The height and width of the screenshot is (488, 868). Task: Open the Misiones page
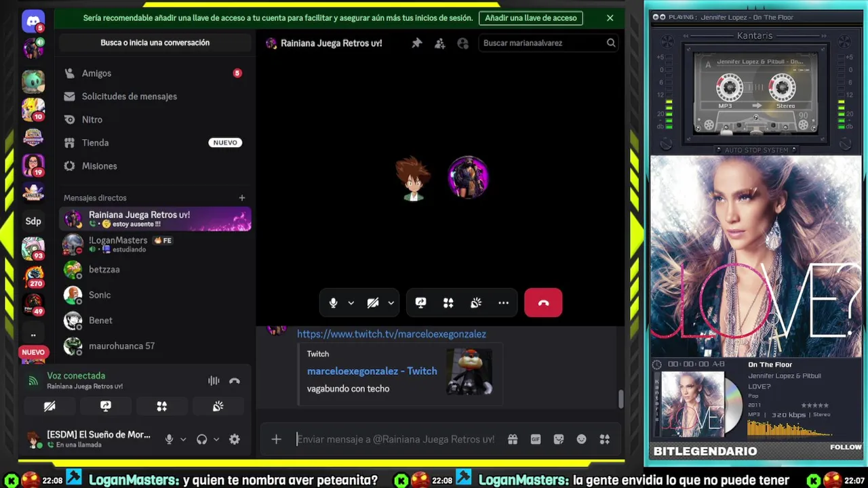155,165
